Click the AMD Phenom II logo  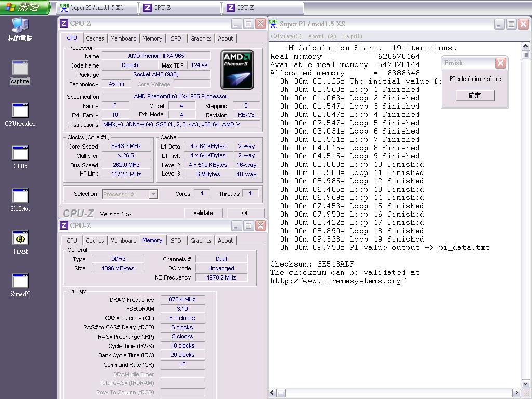point(237,70)
